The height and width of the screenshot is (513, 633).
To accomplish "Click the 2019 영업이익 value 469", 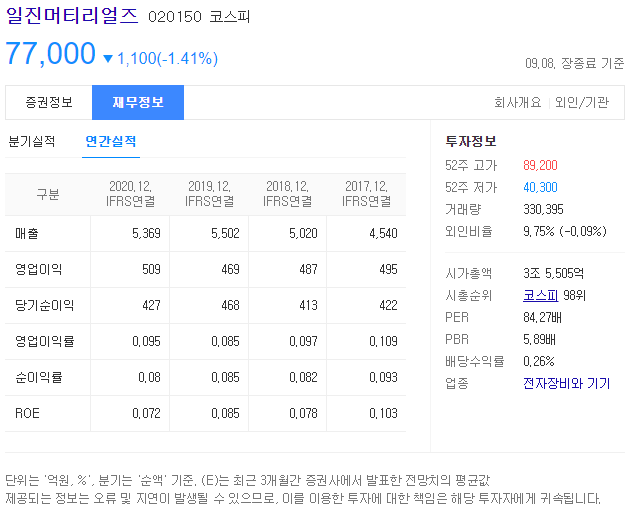I will (230, 269).
